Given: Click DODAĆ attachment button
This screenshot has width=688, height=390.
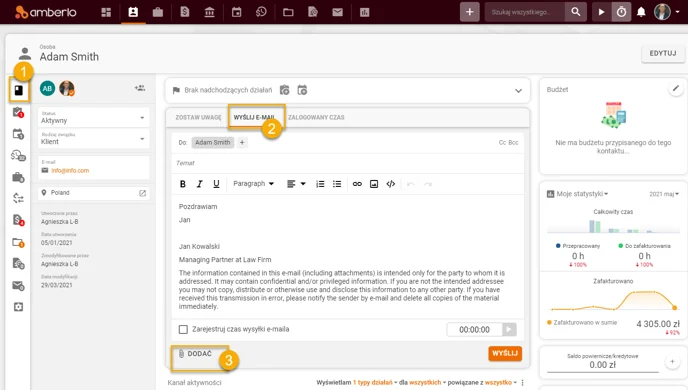Looking at the screenshot, I should tap(195, 354).
